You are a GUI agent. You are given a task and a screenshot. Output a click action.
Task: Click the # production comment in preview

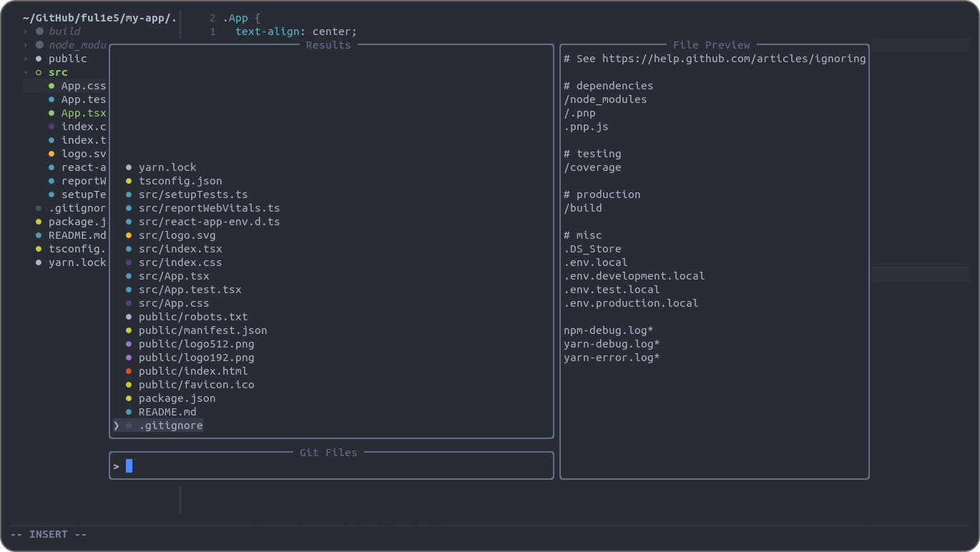(x=602, y=194)
